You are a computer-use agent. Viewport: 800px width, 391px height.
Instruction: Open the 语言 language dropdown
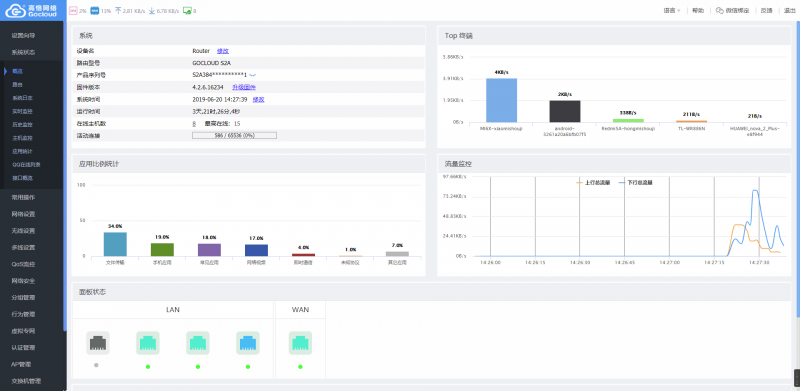(x=672, y=10)
